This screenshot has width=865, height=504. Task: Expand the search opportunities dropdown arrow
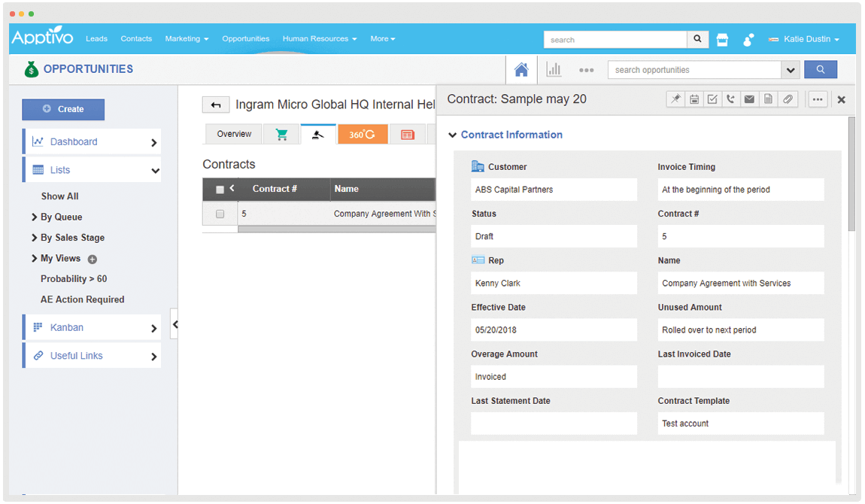pyautogui.click(x=790, y=70)
